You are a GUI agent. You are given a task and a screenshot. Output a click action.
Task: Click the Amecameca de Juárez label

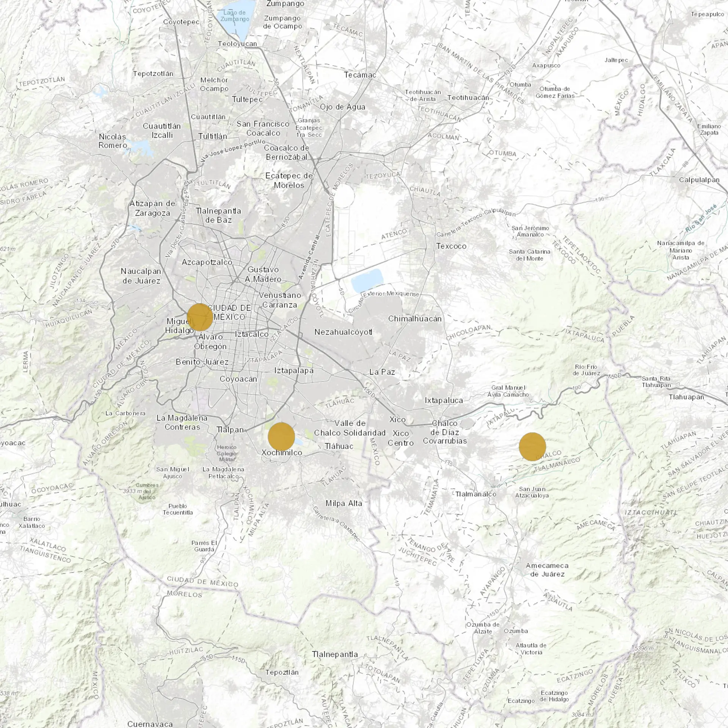click(547, 570)
